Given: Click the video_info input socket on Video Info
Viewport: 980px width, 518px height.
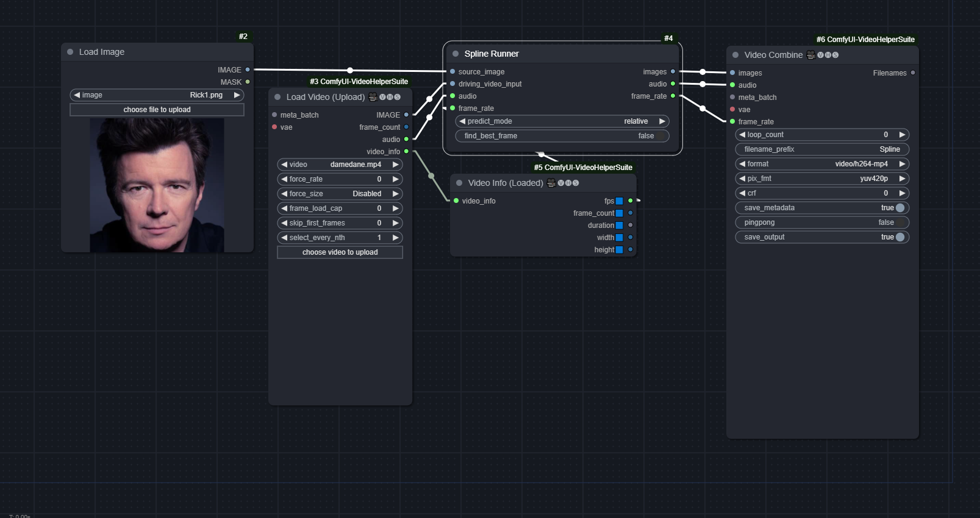Looking at the screenshot, I should pos(456,201).
